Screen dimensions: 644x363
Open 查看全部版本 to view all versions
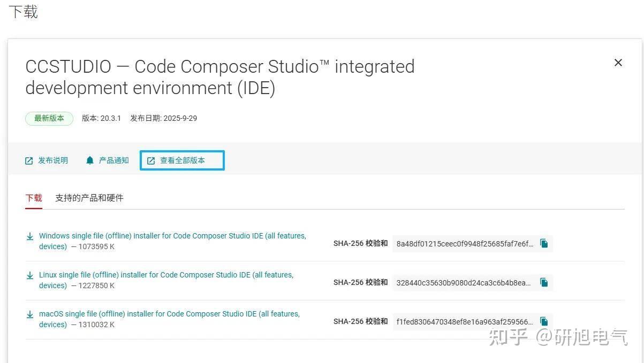click(x=182, y=160)
